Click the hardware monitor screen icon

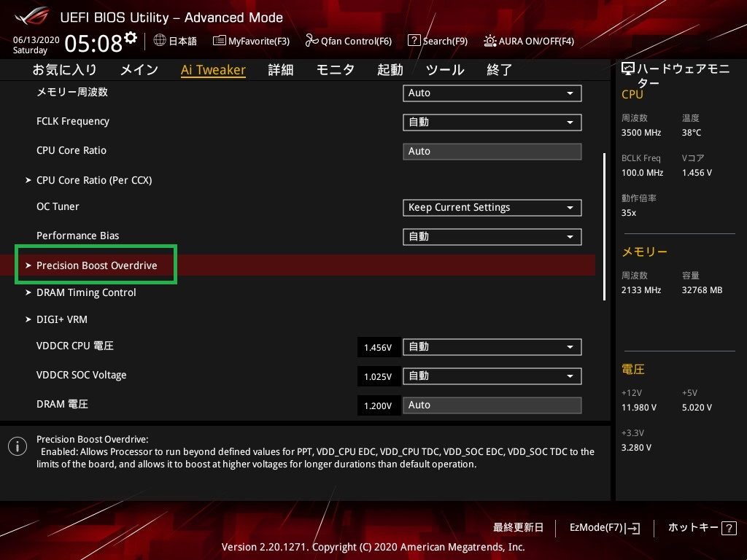pos(628,69)
